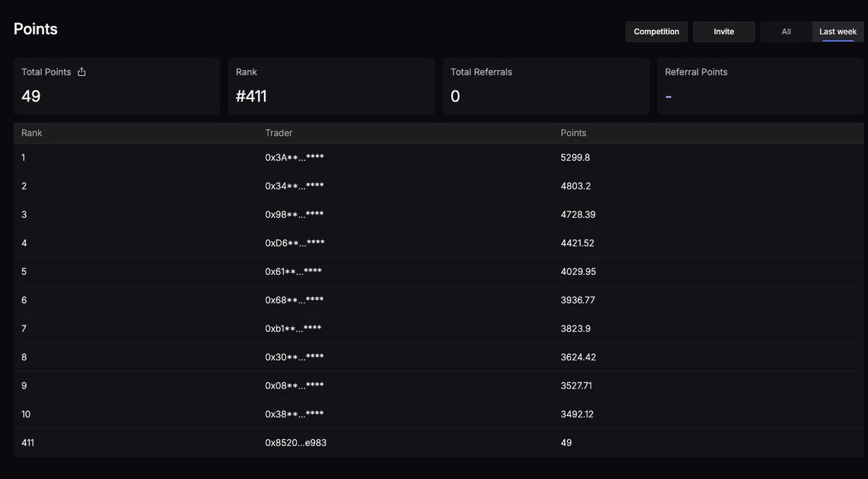Select trader 0x34**...**** row
Image resolution: width=868 pixels, height=479 pixels.
(x=438, y=186)
